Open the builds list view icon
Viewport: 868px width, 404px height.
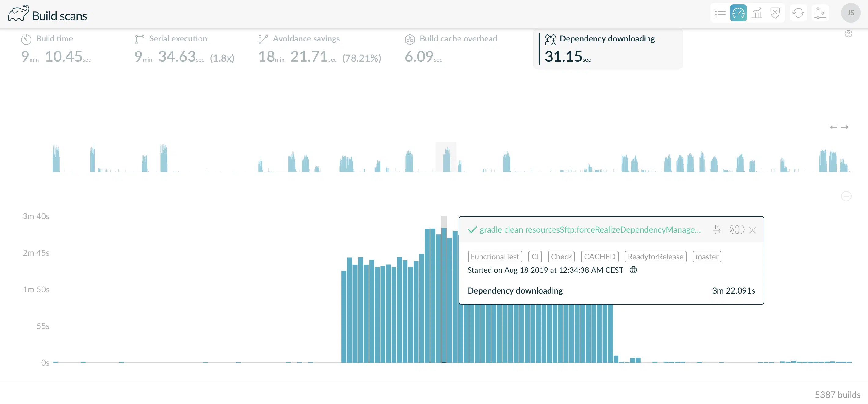click(720, 13)
